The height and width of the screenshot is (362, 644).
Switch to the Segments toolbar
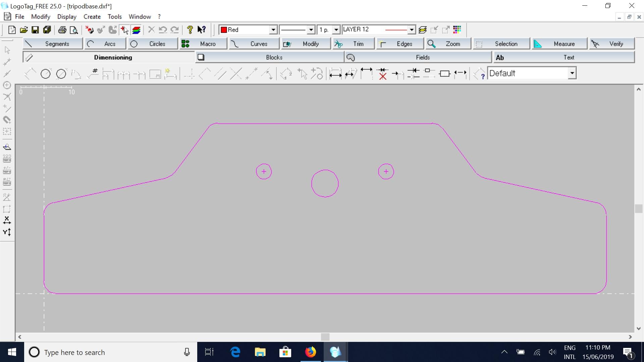pos(53,44)
